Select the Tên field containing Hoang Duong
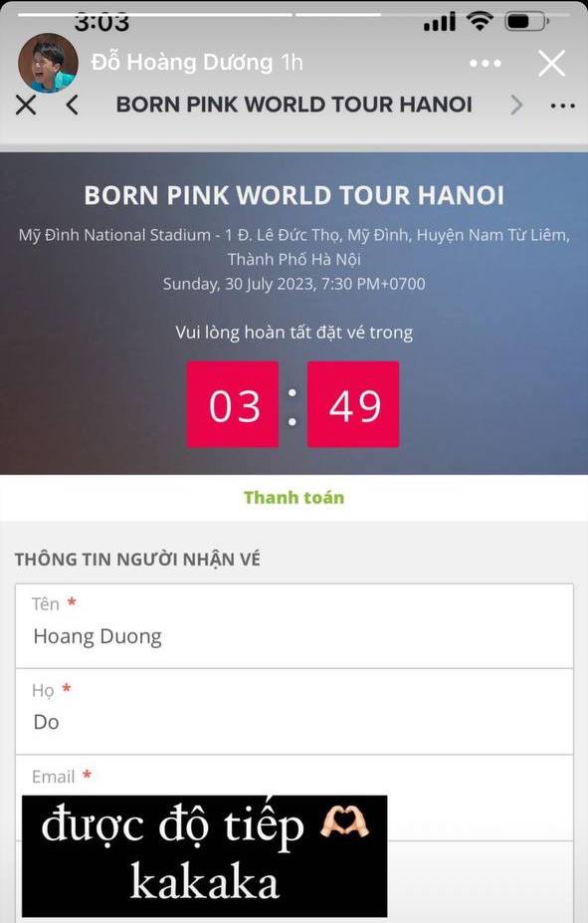The image size is (588, 923). click(x=294, y=626)
